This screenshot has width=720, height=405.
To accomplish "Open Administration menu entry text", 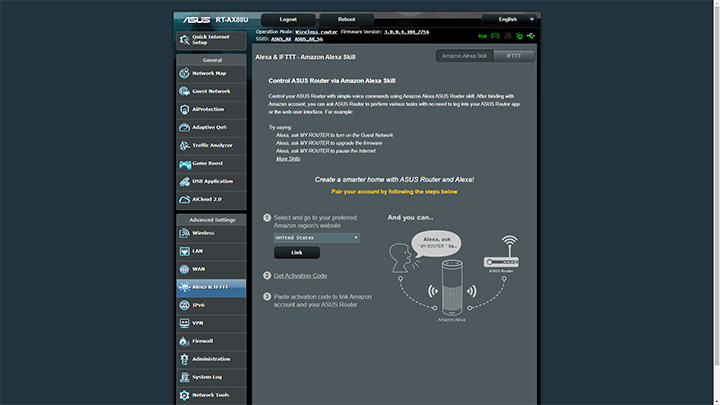I will 211,359.
